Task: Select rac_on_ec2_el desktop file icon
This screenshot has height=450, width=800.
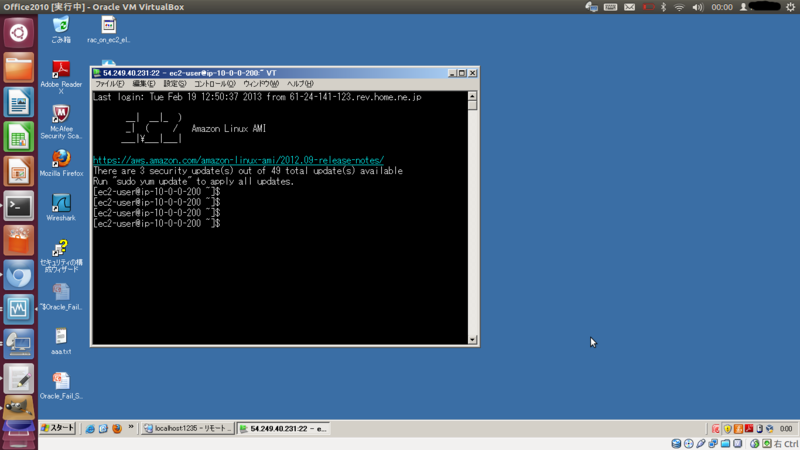Action: point(108,30)
